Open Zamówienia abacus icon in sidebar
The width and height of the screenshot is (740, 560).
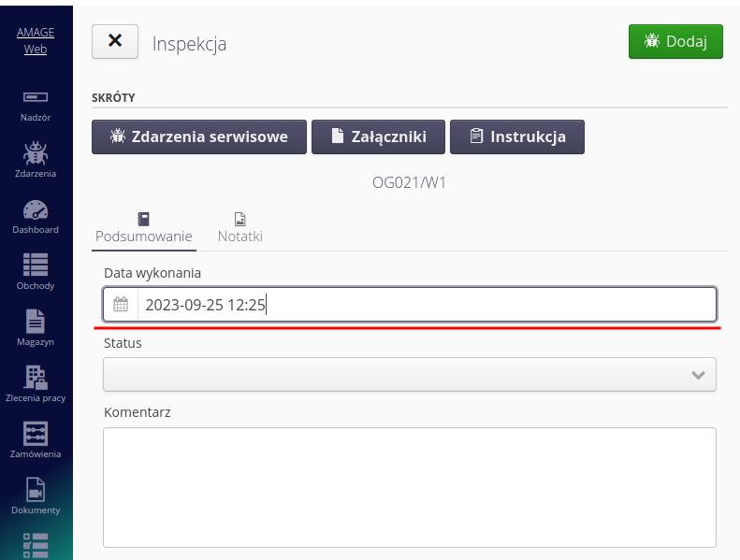tap(36, 439)
